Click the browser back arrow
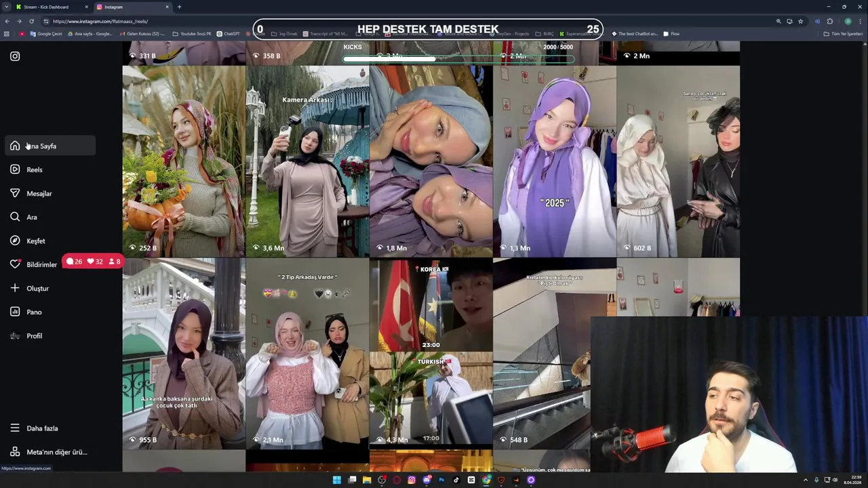This screenshot has height=488, width=868. point(7,21)
